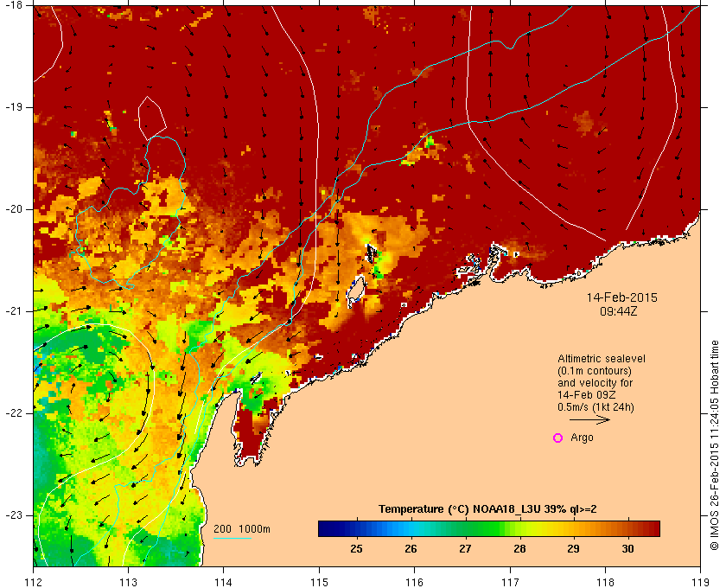Viewport: 726px width, 588px height.
Task: Click the colorbar tick label 25
Action: tap(356, 549)
